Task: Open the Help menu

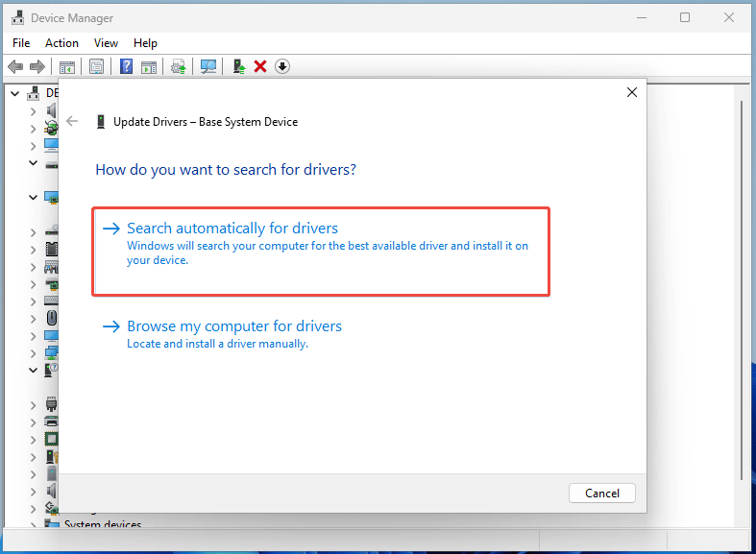Action: [145, 43]
